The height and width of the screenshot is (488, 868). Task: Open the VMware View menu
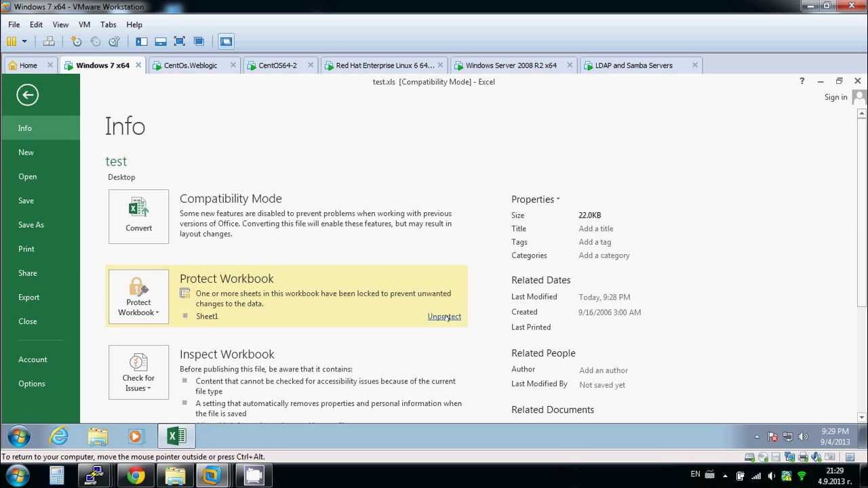[x=60, y=24]
